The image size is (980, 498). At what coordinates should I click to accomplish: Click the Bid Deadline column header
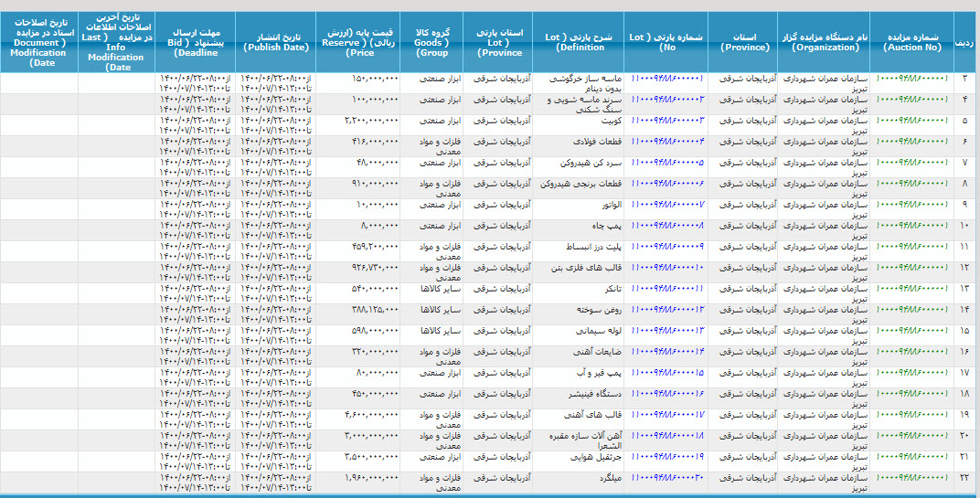pyautogui.click(x=196, y=41)
